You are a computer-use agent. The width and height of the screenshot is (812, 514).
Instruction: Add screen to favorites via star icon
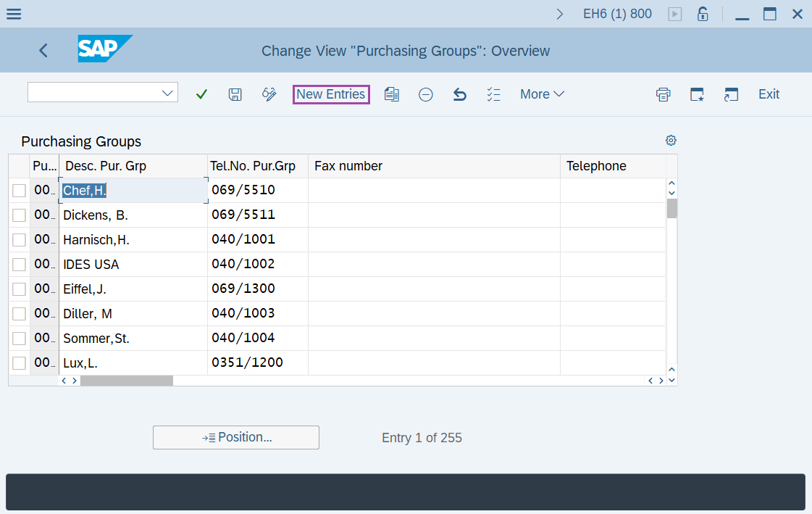(697, 94)
